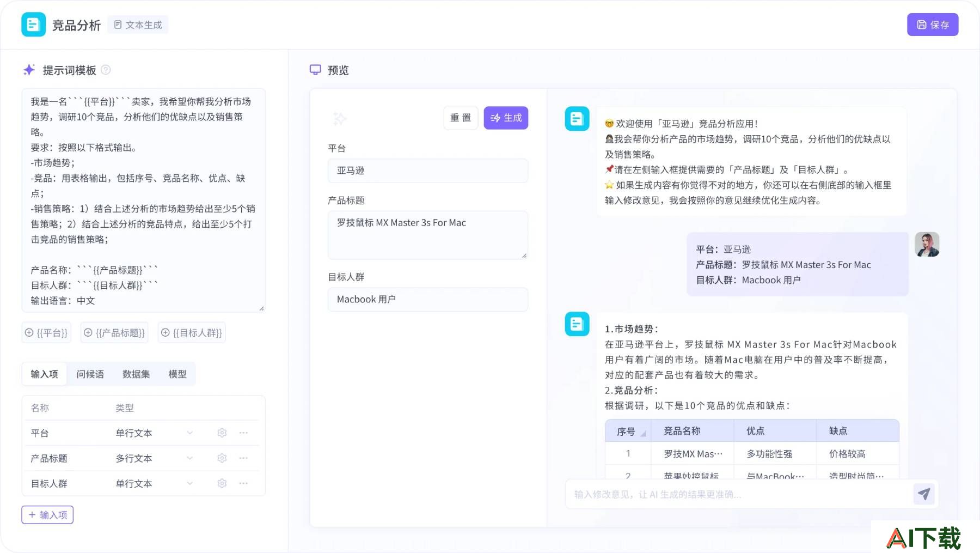Click the help icon next to 提示词模板
This screenshot has height=553, width=980.
coord(106,70)
